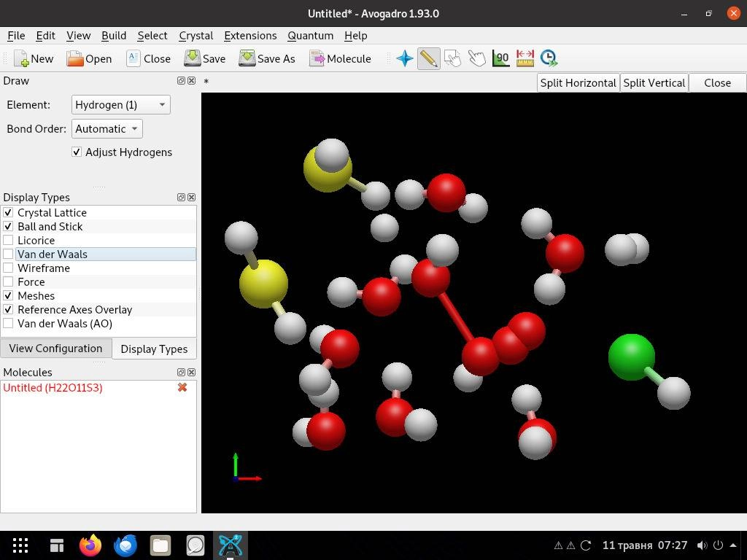Close the Display Types panel

(x=192, y=197)
